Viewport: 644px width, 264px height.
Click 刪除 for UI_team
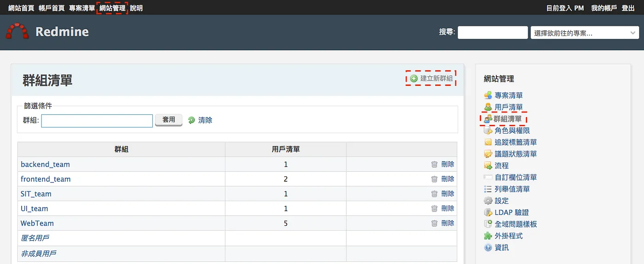tap(448, 208)
